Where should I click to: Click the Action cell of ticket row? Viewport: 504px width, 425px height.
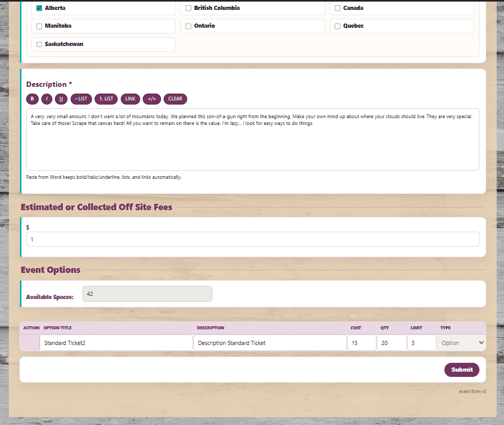tap(30, 343)
